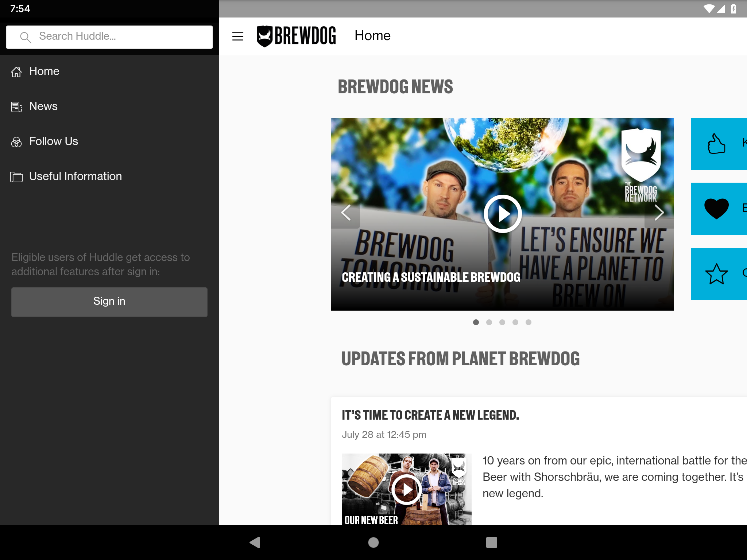
Task: Click the BrewDog logo
Action: pyautogui.click(x=296, y=36)
